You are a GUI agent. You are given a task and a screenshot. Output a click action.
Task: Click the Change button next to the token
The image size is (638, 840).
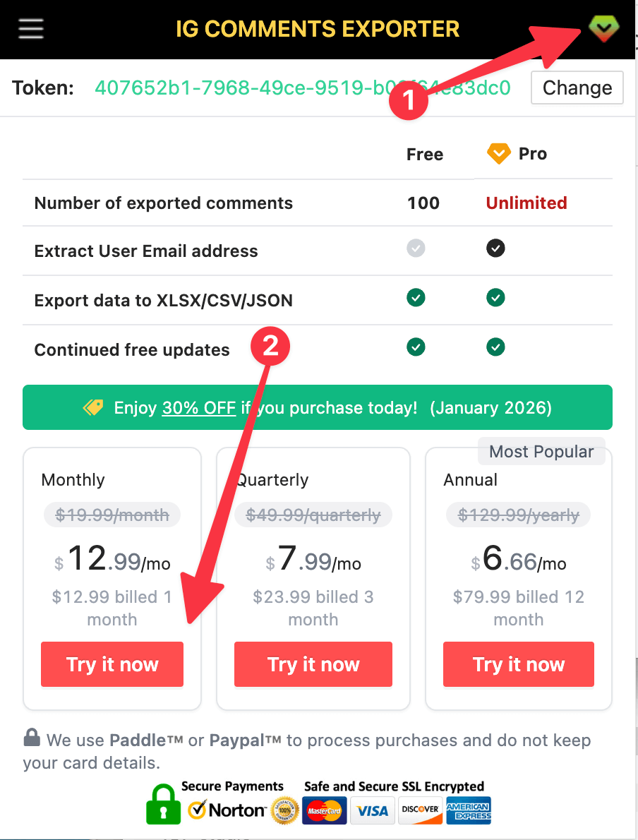[577, 88]
